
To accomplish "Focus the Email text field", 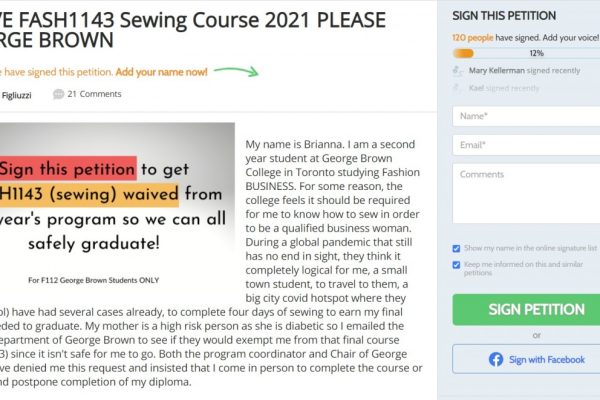I will [526, 145].
